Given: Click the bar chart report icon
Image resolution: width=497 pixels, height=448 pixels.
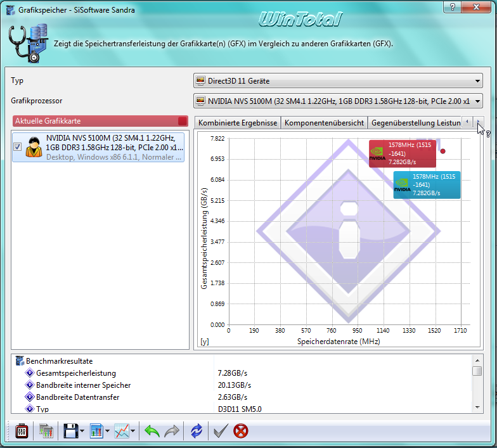Looking at the screenshot, I should (x=96, y=431).
